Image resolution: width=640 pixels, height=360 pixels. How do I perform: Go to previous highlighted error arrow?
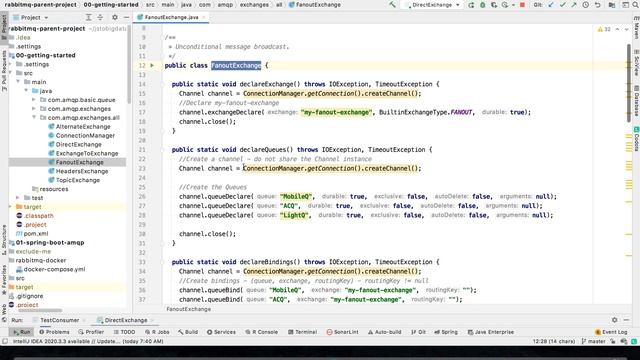pyautogui.click(x=617, y=29)
